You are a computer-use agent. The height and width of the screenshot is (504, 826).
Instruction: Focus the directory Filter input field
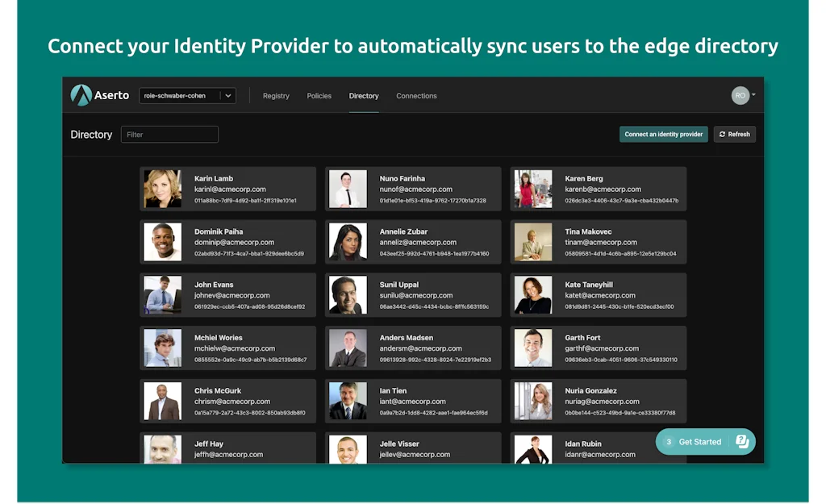coord(169,135)
